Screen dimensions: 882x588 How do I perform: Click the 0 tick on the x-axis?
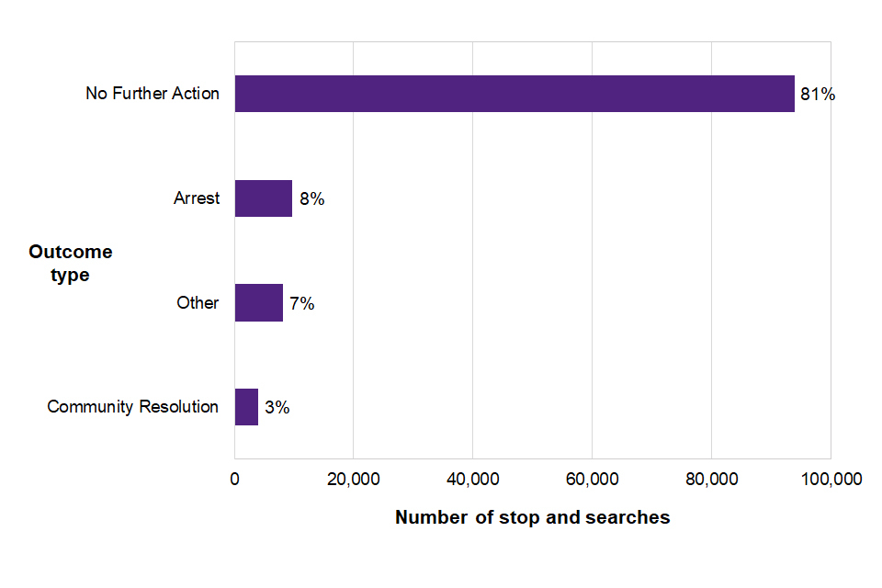click(234, 479)
